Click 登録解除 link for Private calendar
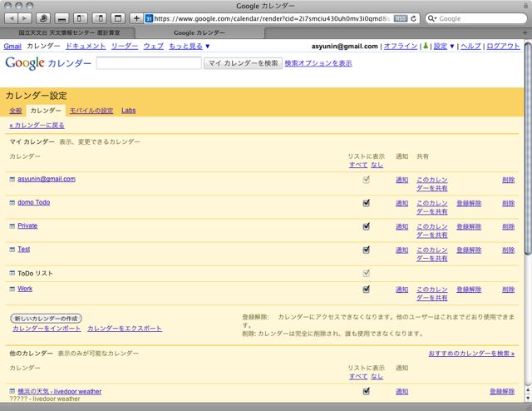The image size is (532, 411). [469, 227]
